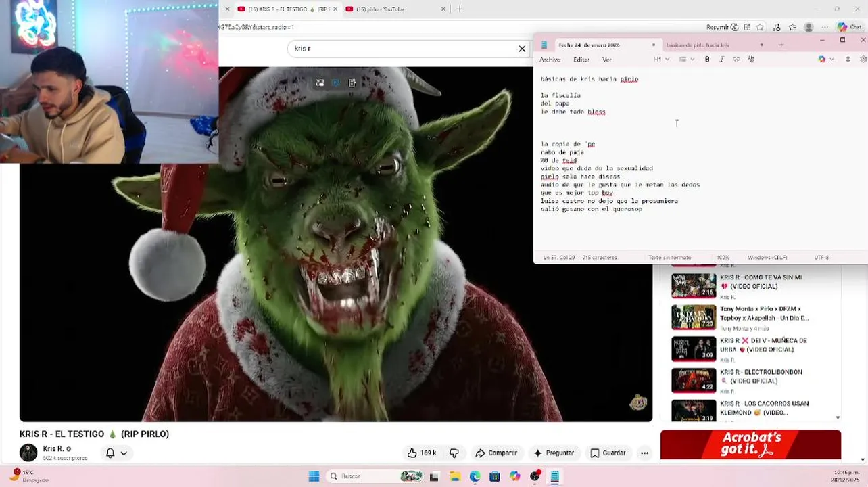
Task: Open browser profile avatar
Action: (809, 27)
